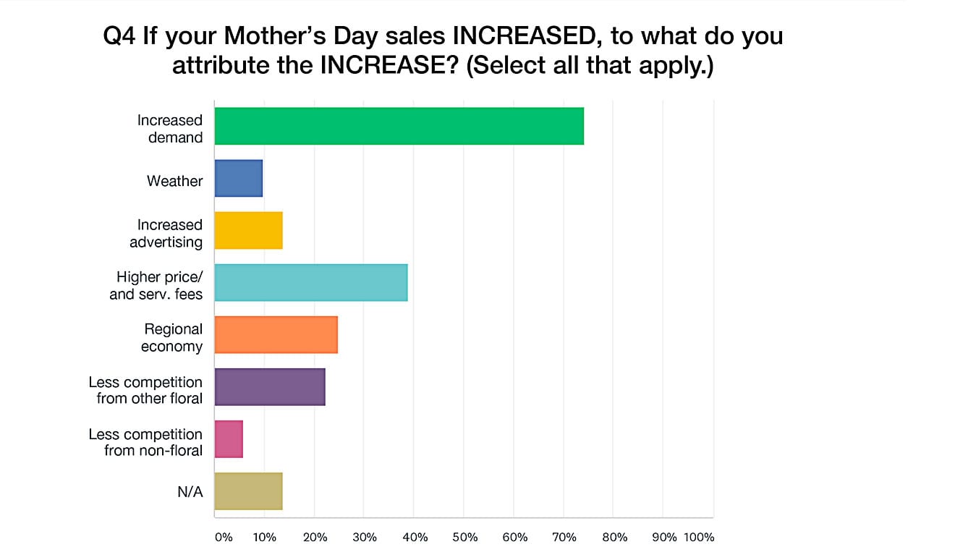Click the 50% x-axis tick label
The height and width of the screenshot is (560, 955).
pos(464,538)
